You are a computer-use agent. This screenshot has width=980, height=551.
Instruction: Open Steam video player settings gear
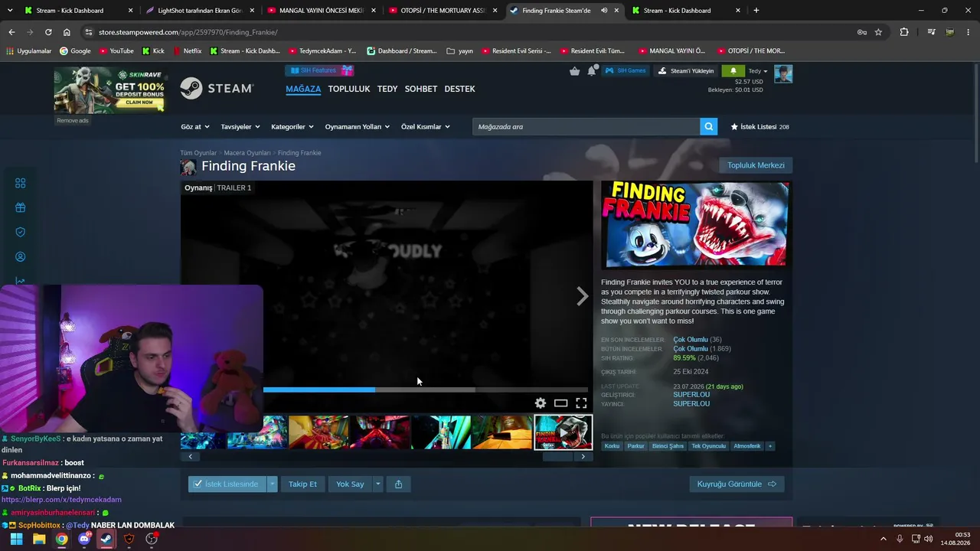pos(541,403)
